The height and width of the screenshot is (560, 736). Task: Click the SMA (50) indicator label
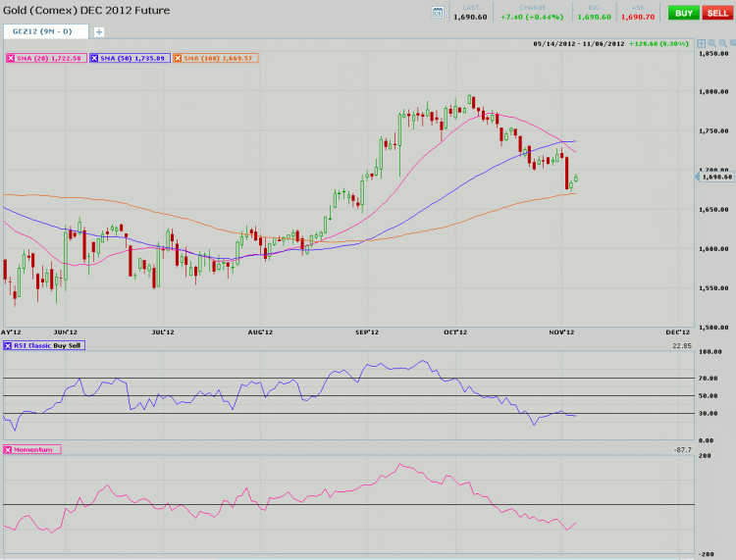tap(133, 59)
